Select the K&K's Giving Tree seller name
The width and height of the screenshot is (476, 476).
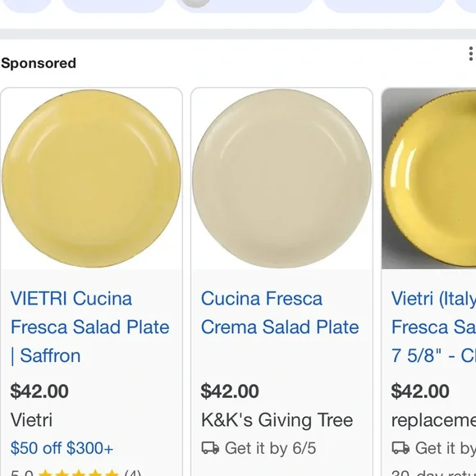277,420
